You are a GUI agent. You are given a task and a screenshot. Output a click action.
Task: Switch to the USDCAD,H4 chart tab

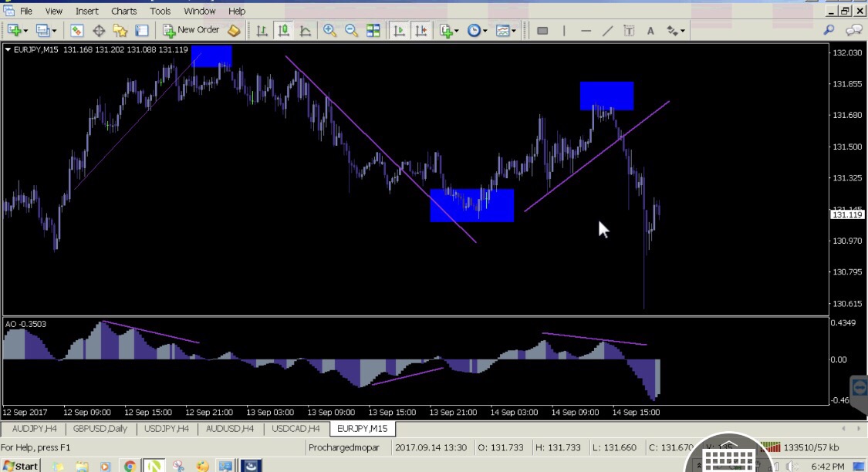point(296,428)
